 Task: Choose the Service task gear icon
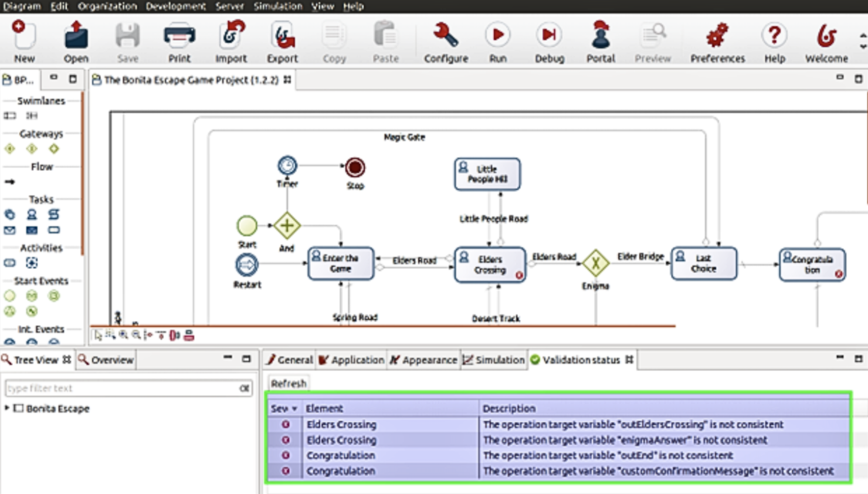click(x=10, y=214)
